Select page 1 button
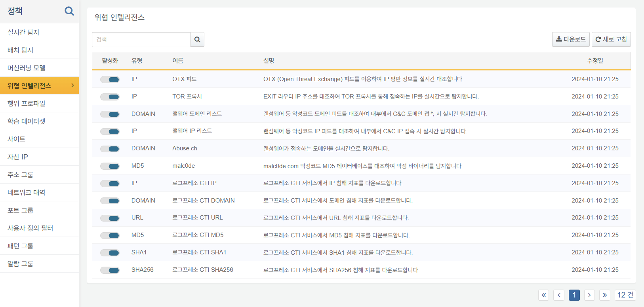 click(574, 295)
